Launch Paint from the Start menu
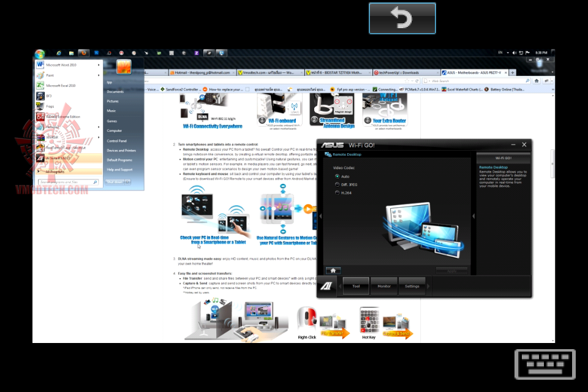588x392 pixels. (x=68, y=75)
